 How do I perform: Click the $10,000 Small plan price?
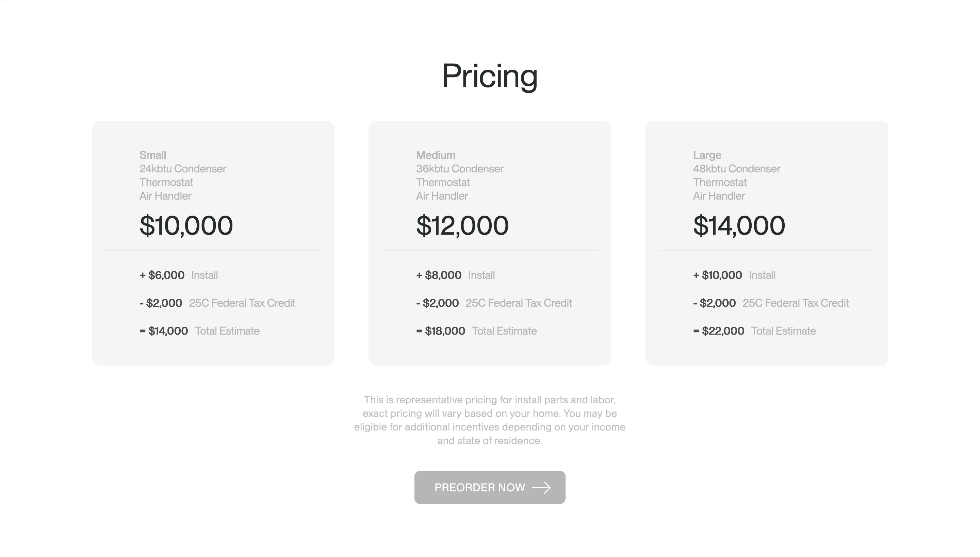click(x=186, y=225)
